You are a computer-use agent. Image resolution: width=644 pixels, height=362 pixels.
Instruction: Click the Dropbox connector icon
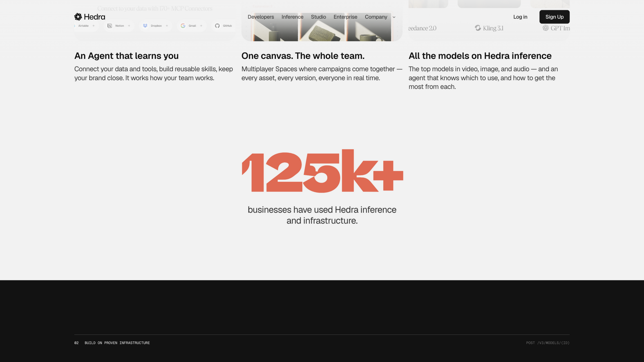(145, 26)
